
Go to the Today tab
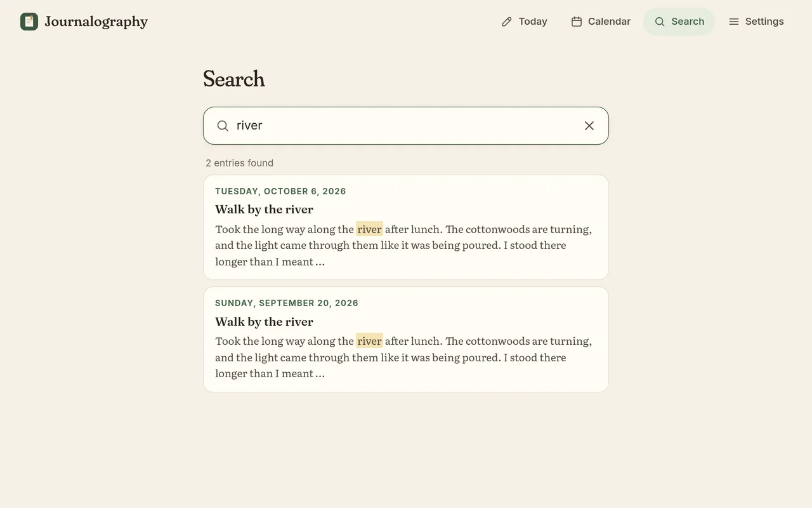[524, 22]
